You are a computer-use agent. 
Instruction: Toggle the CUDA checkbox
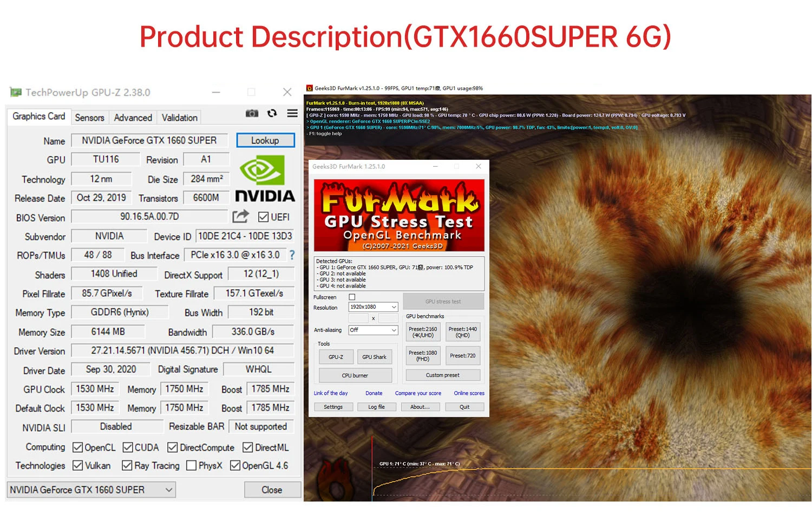pos(128,447)
